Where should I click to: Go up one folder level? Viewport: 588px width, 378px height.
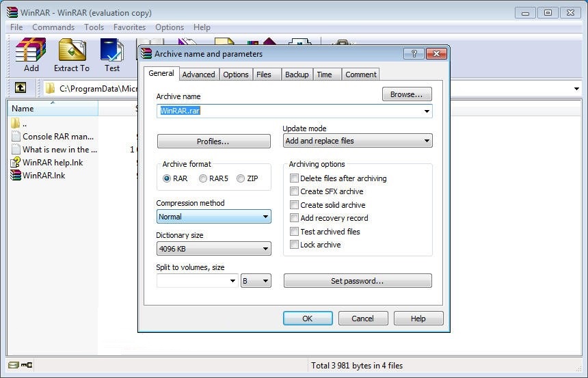coord(21,88)
